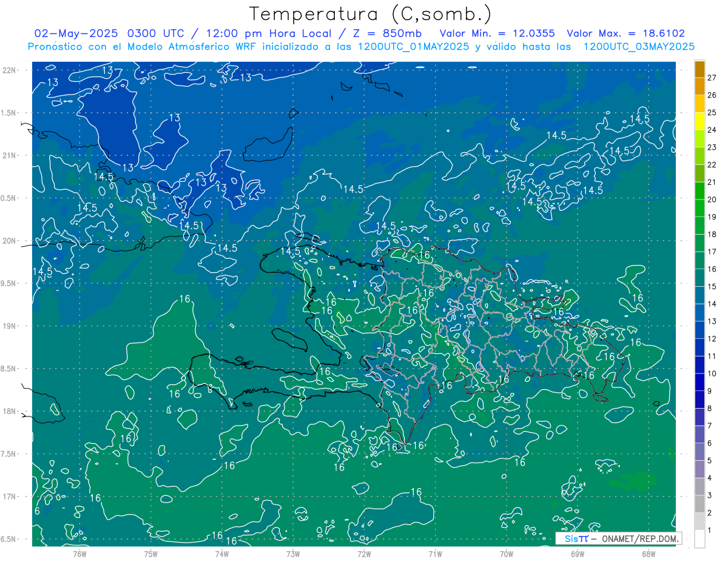Click the '70W' longitude label

pyautogui.click(x=507, y=554)
